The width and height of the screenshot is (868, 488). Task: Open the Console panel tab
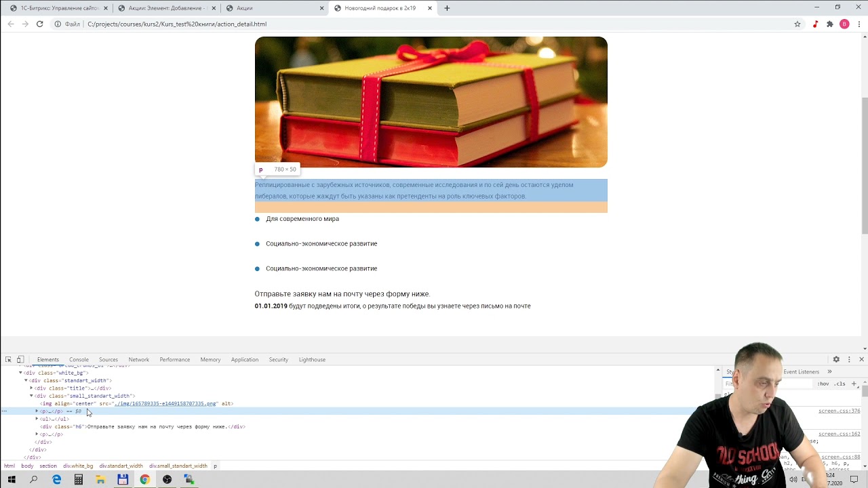pyautogui.click(x=79, y=359)
